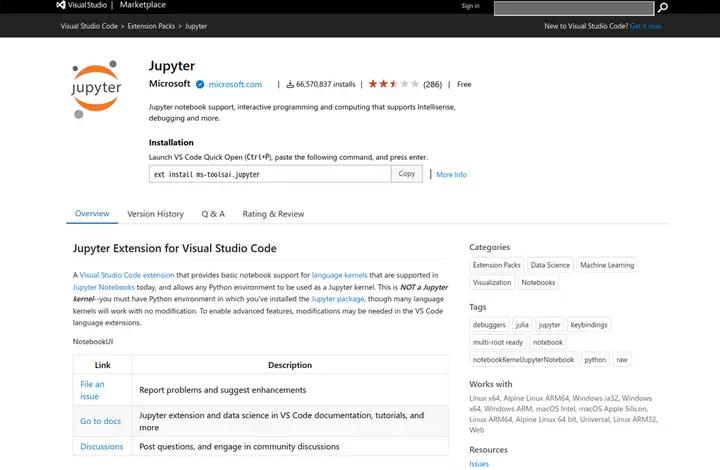The width and height of the screenshot is (720, 470).
Task: Click the Get it now link
Action: 646,26
